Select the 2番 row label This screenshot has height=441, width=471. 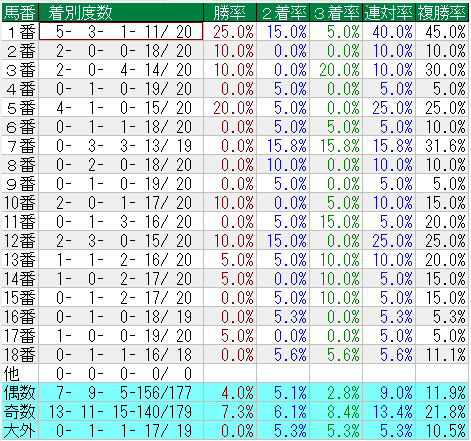coord(20,51)
